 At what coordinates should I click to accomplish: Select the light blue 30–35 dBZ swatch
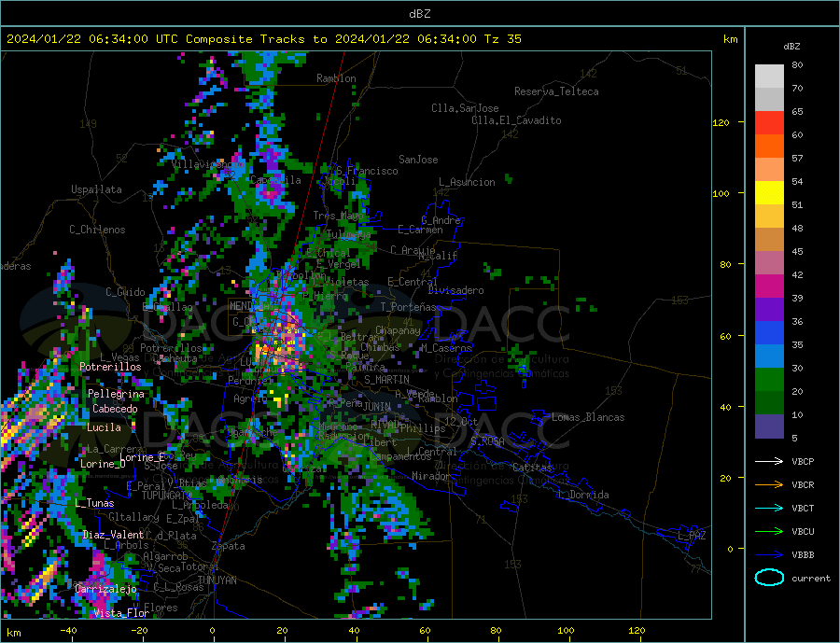coord(769,356)
